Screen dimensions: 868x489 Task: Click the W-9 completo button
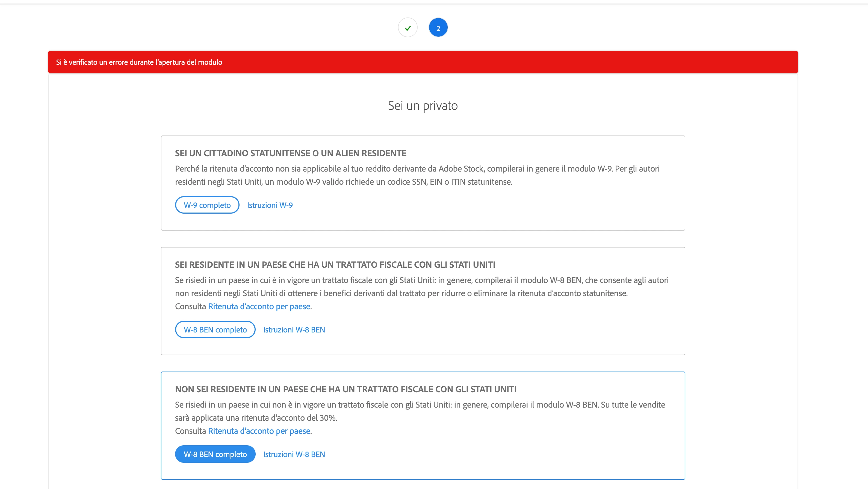pos(207,205)
